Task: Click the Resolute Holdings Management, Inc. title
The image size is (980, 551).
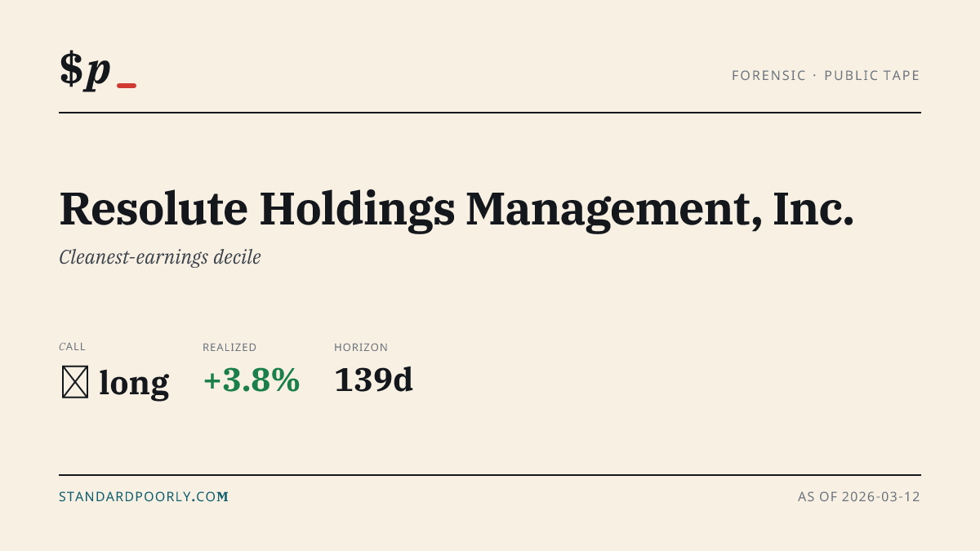Action: pos(457,209)
